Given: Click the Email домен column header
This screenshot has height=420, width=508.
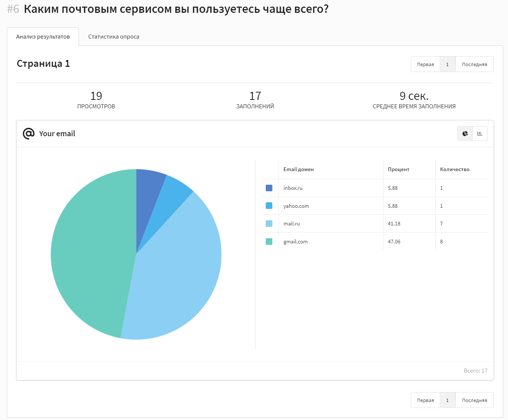Looking at the screenshot, I should (x=298, y=169).
